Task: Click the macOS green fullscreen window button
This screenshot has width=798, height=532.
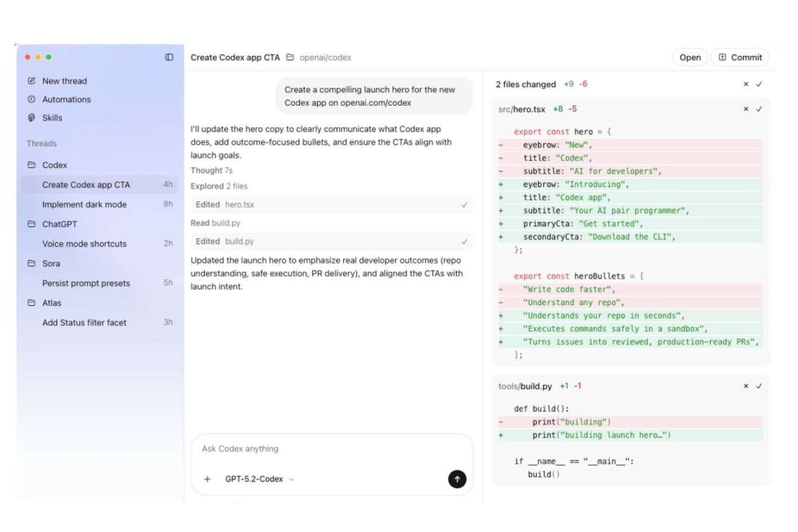Action: (49, 57)
